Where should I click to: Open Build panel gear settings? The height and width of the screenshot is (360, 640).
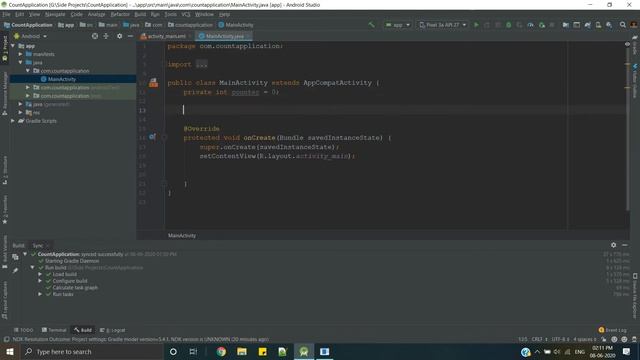pos(613,245)
